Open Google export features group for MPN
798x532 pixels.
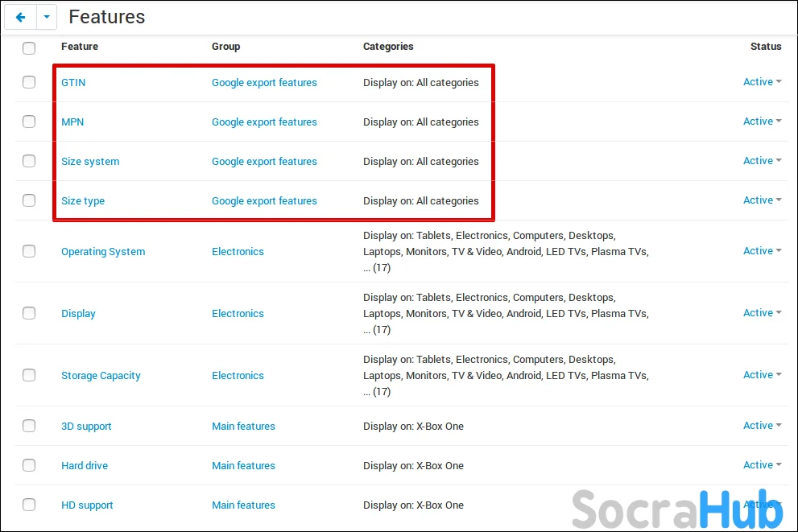click(264, 122)
